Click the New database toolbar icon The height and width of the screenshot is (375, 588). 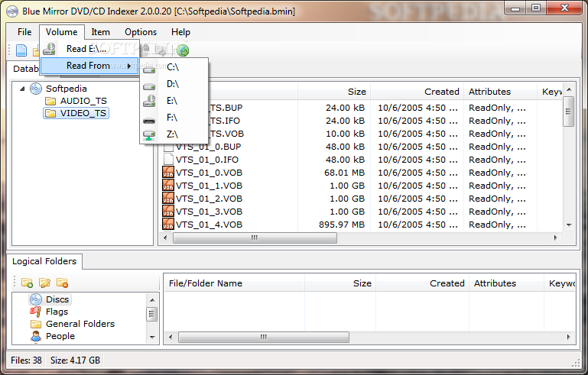point(21,50)
